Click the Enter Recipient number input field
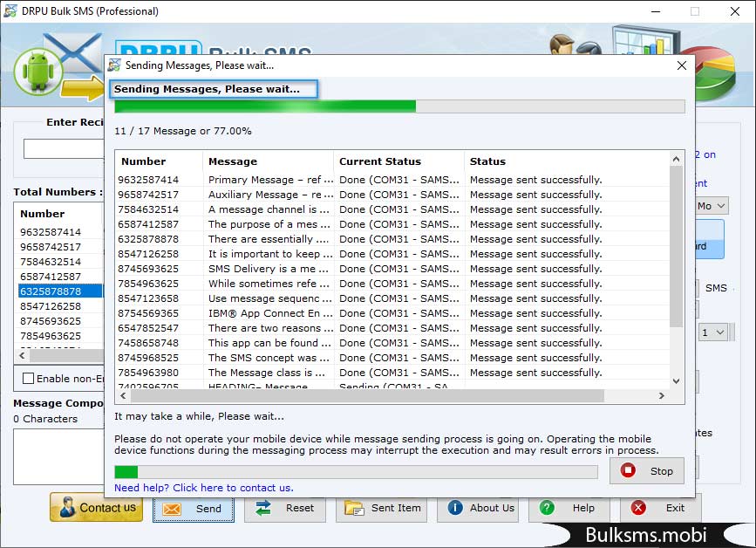The width and height of the screenshot is (756, 548). (64, 149)
